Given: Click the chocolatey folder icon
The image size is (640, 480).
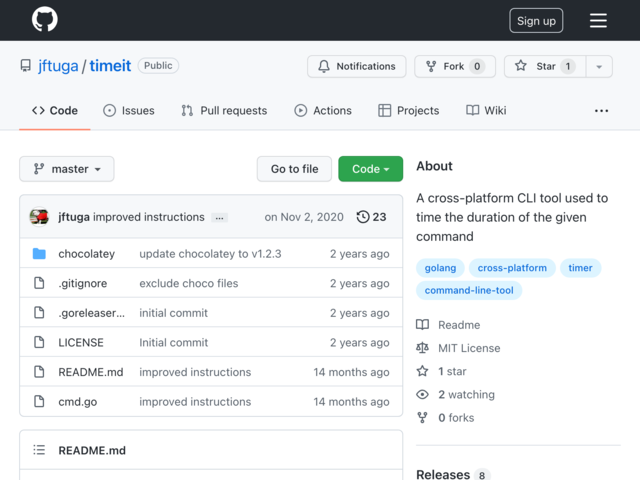Looking at the screenshot, I should tap(39, 253).
